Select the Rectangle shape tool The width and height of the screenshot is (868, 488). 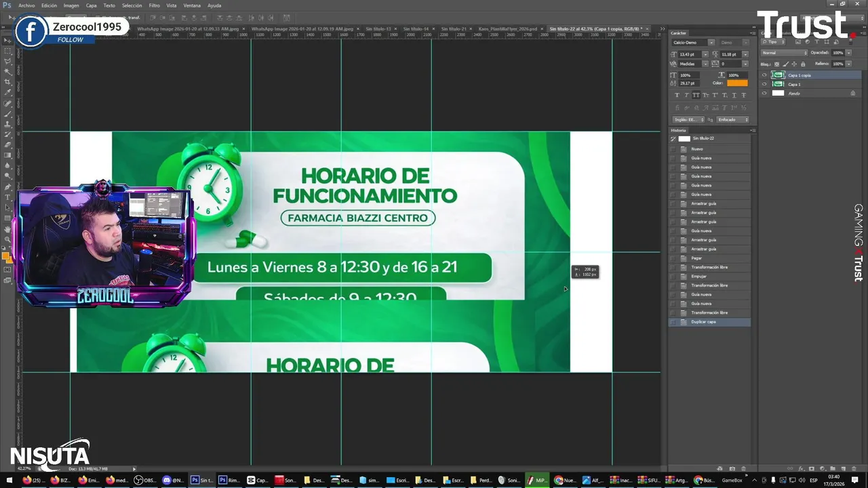[x=8, y=218]
